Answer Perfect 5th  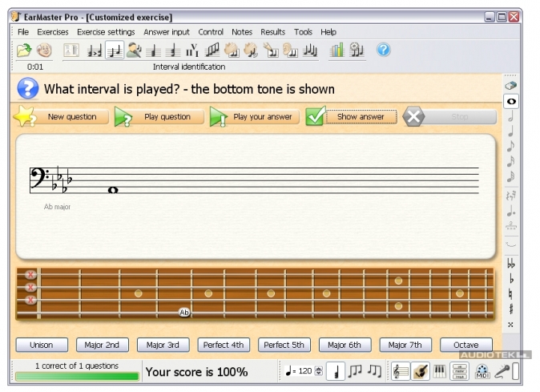(284, 345)
